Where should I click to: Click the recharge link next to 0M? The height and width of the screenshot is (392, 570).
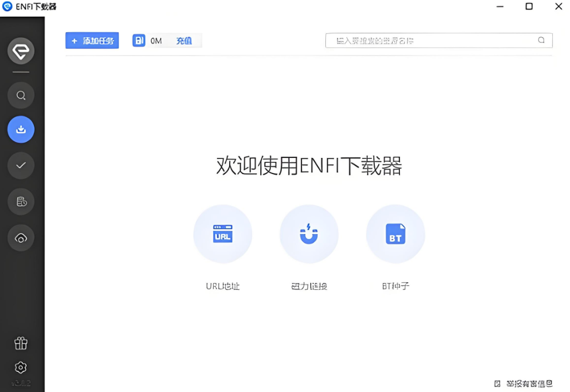[184, 41]
